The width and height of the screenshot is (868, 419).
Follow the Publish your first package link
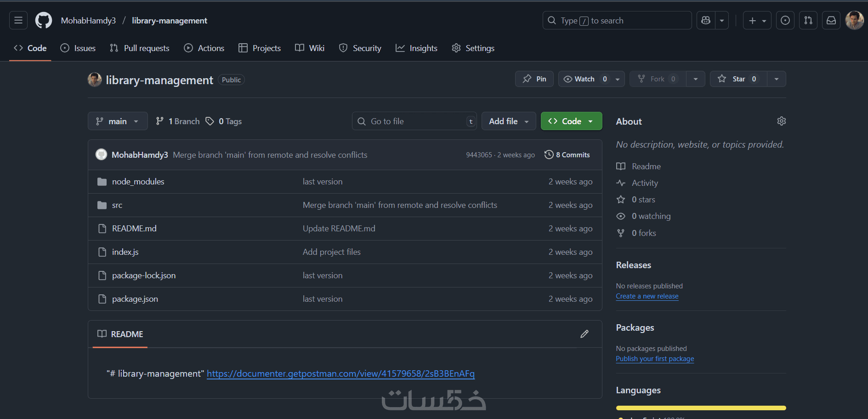pyautogui.click(x=655, y=359)
